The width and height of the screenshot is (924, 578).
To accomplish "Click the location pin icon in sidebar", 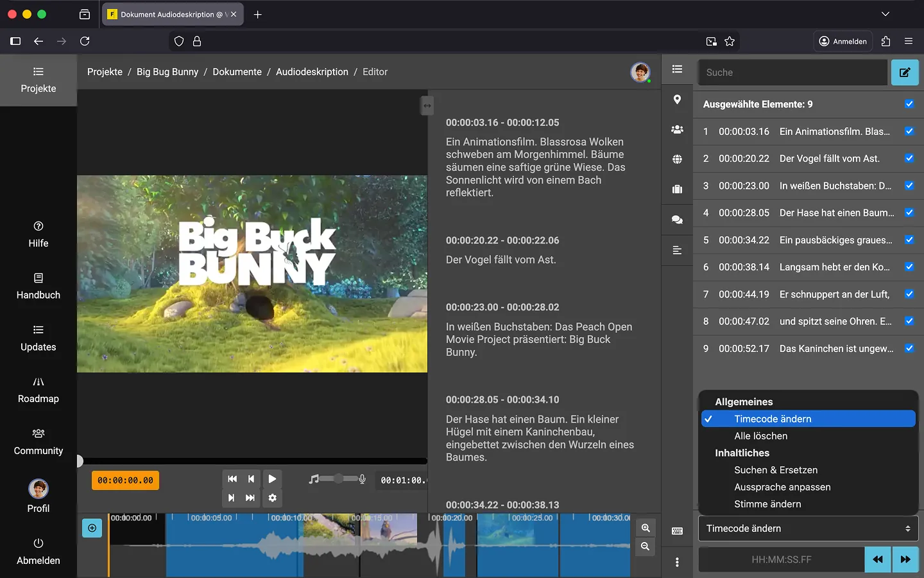I will (x=677, y=100).
